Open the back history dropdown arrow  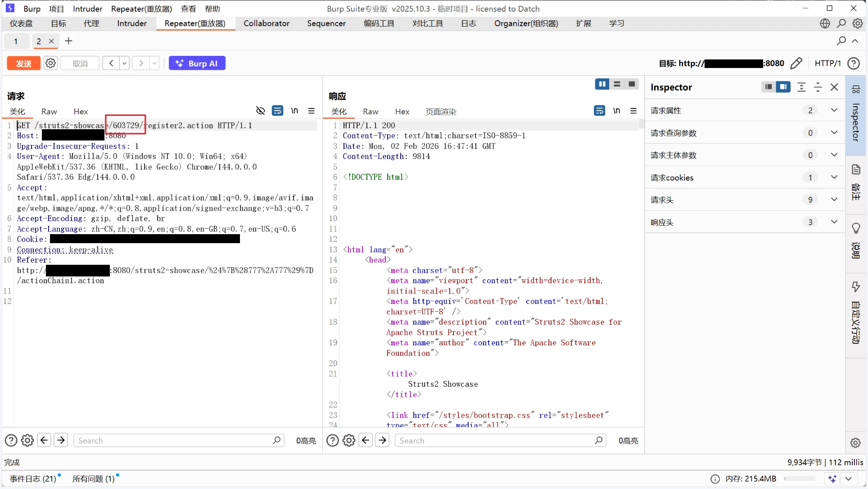pyautogui.click(x=124, y=63)
